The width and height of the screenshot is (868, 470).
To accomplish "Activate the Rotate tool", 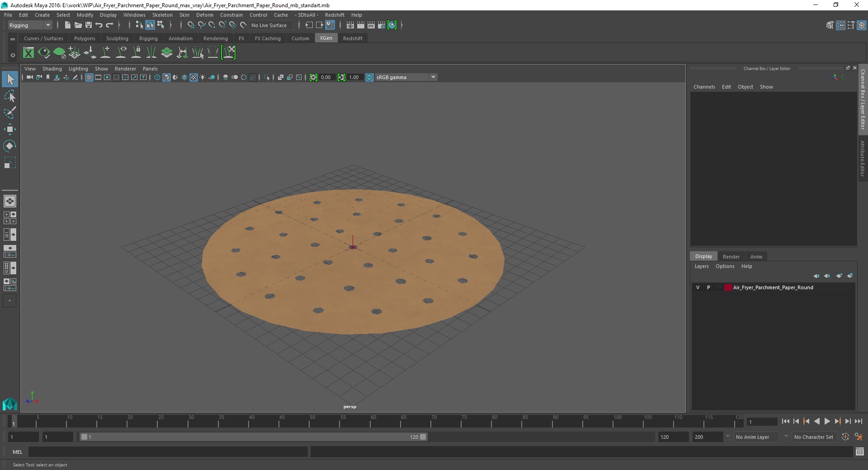I will 10,146.
